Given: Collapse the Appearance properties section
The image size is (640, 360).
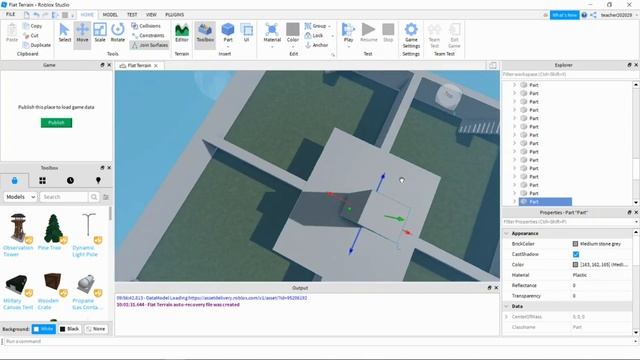Looking at the screenshot, I should tap(507, 233).
